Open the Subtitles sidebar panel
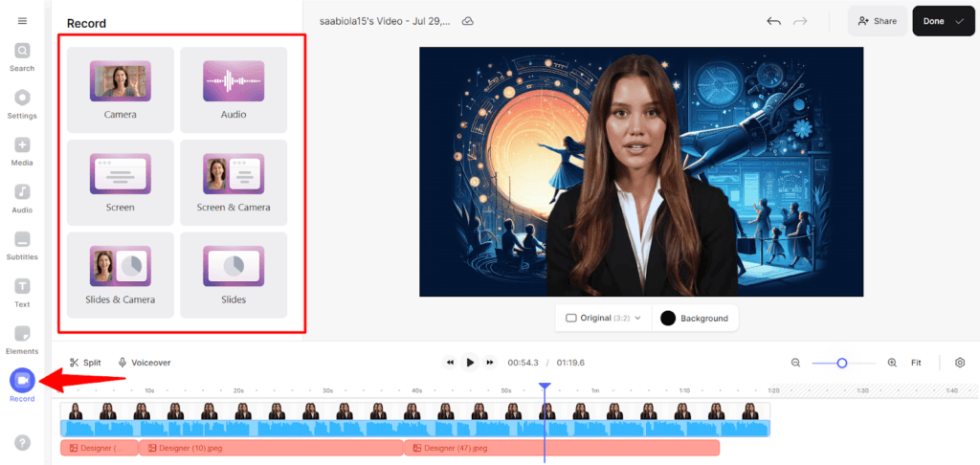 coord(22,246)
